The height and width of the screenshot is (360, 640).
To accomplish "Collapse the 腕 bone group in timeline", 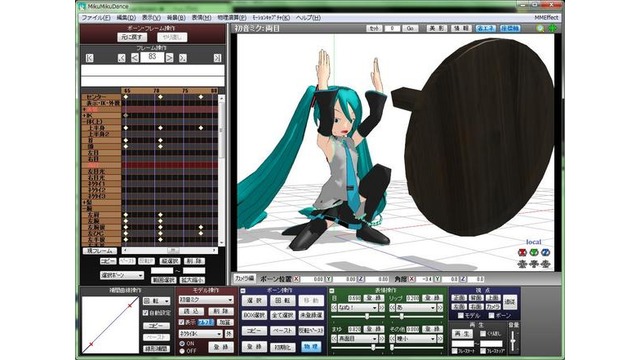I will (84, 209).
